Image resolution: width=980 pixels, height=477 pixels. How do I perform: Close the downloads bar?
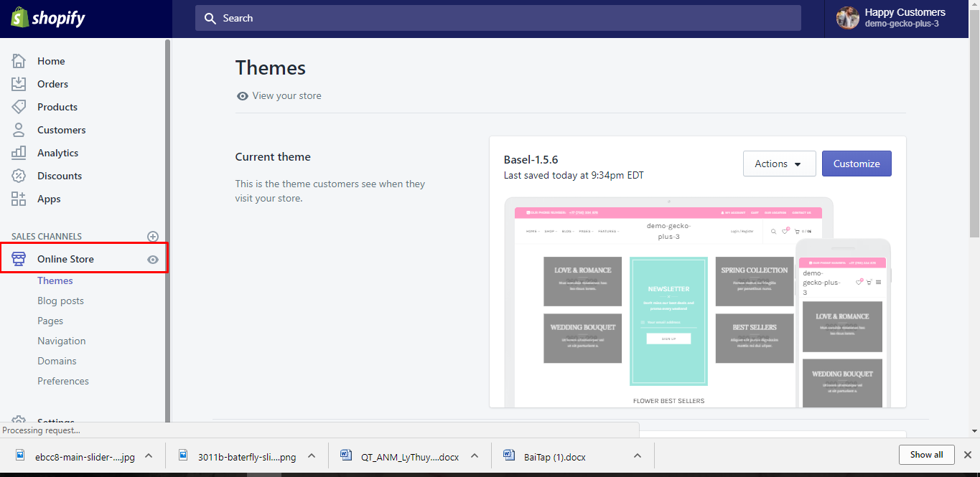coord(967,455)
